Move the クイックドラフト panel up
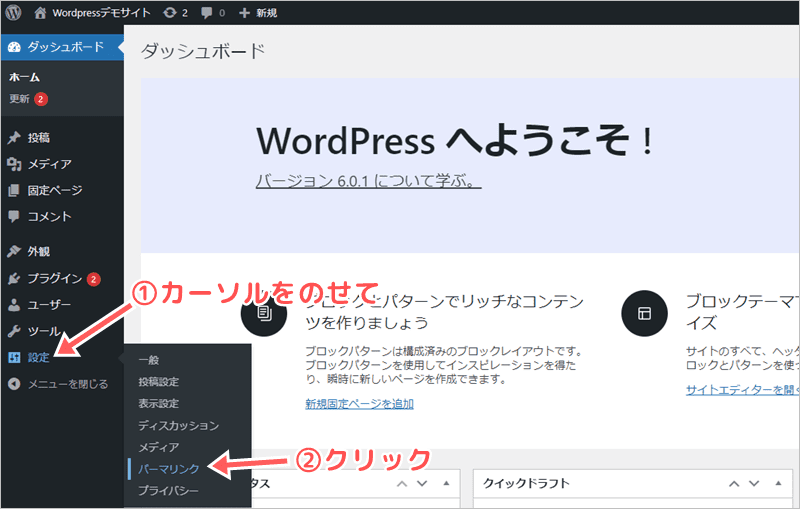 (x=736, y=484)
